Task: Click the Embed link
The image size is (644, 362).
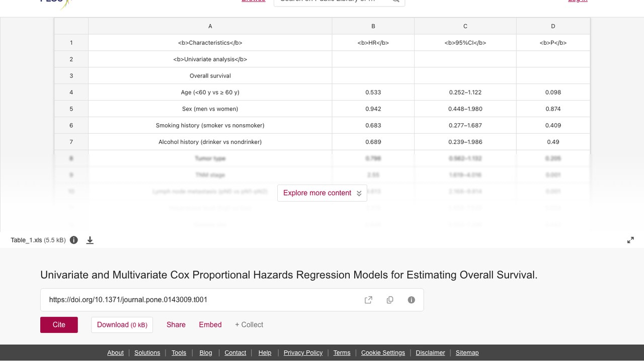Action: [x=210, y=325]
